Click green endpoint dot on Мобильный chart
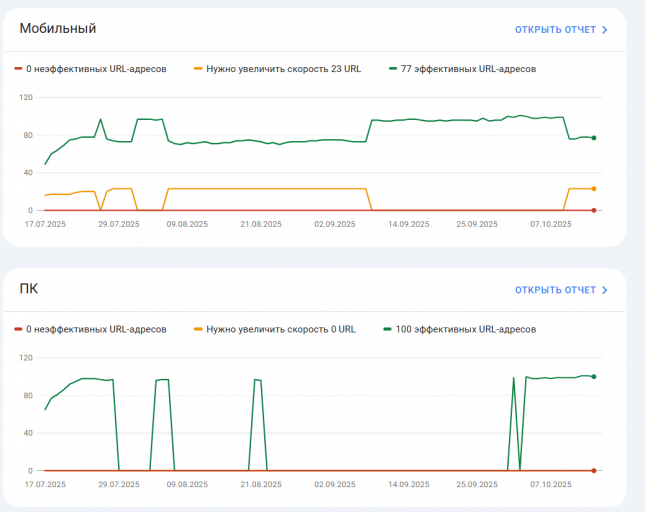Screen dimensions: 645x512 (x=594, y=138)
